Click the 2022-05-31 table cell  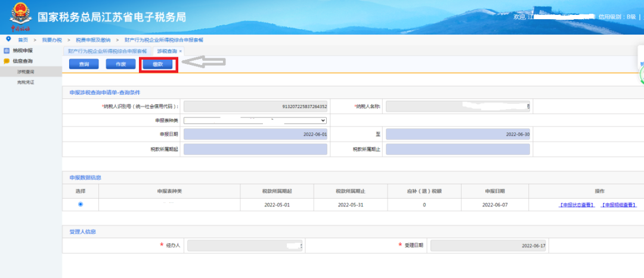[351, 205]
